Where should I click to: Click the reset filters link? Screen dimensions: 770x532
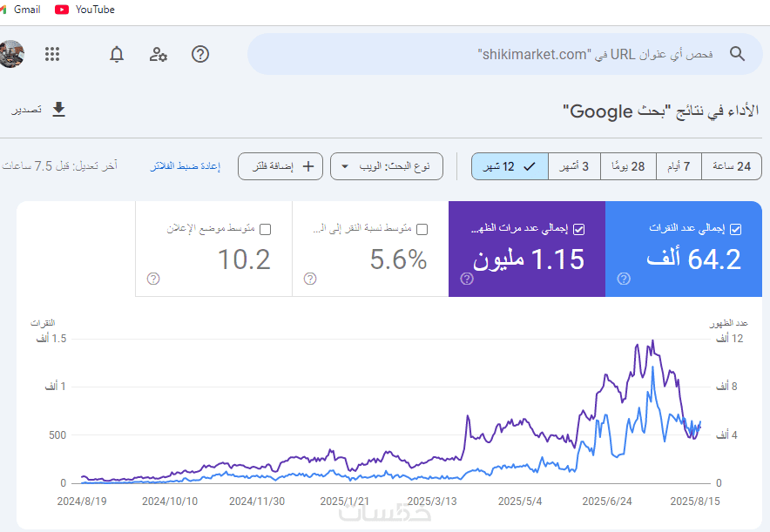(x=186, y=166)
